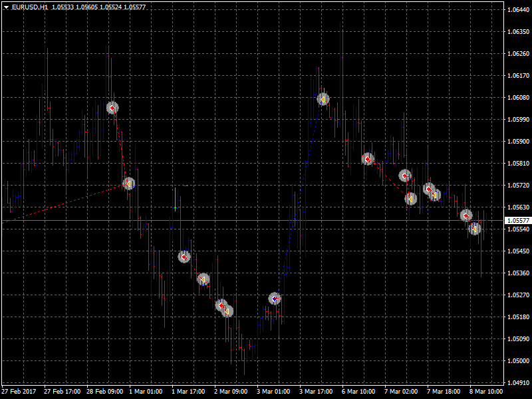Viewport: 532px width, 399px height.
Task: Click the 7 Mar 02:00 time label
Action: (x=401, y=391)
